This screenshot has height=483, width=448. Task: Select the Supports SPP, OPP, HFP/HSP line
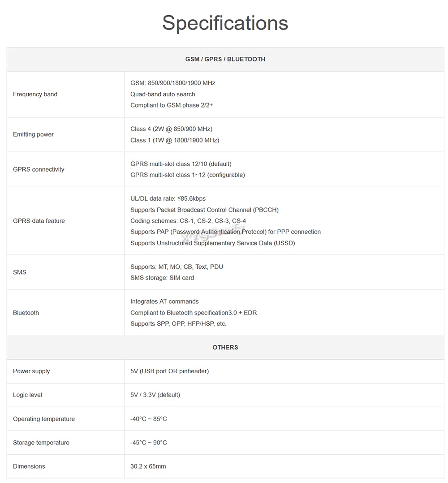[178, 324]
